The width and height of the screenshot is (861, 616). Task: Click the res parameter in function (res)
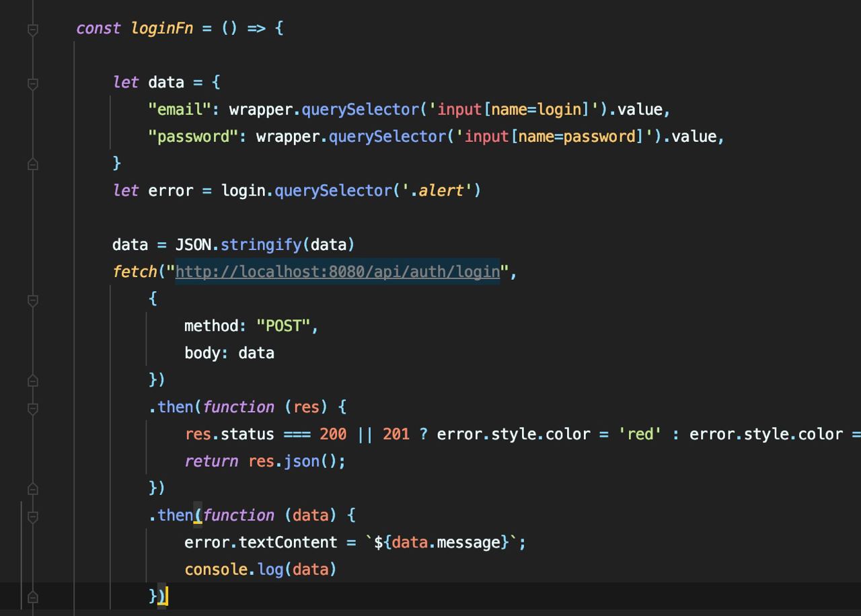306,408
